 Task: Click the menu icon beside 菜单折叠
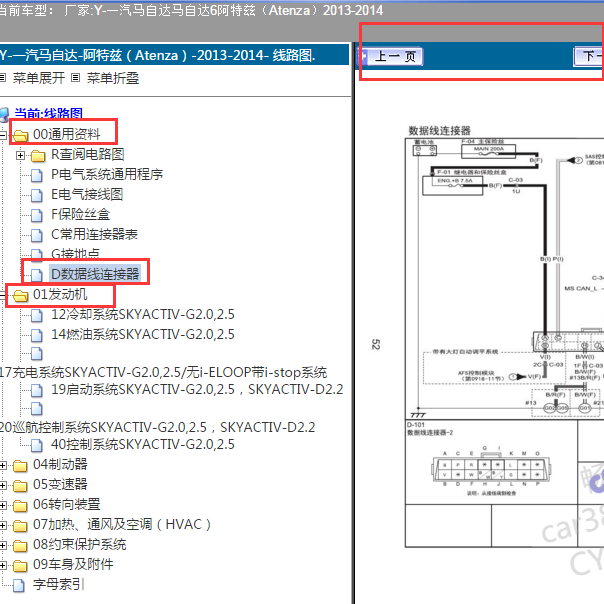coord(76,78)
